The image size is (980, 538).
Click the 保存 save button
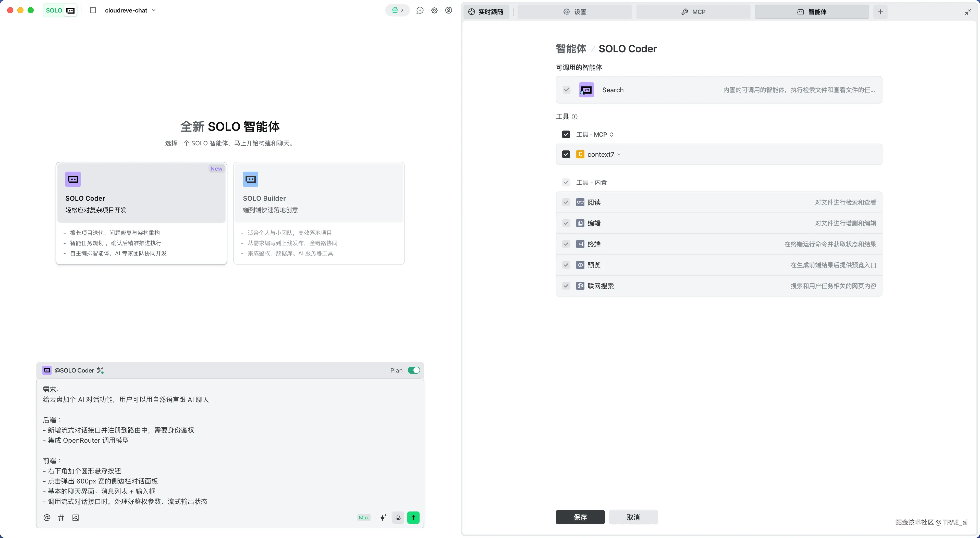point(580,517)
